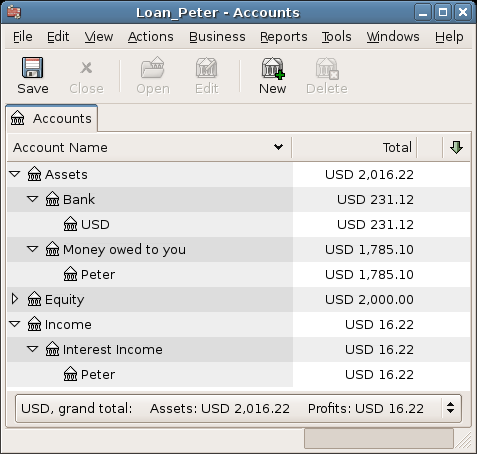Open the Help menu
Viewport: 477px width, 454px height.
(449, 37)
